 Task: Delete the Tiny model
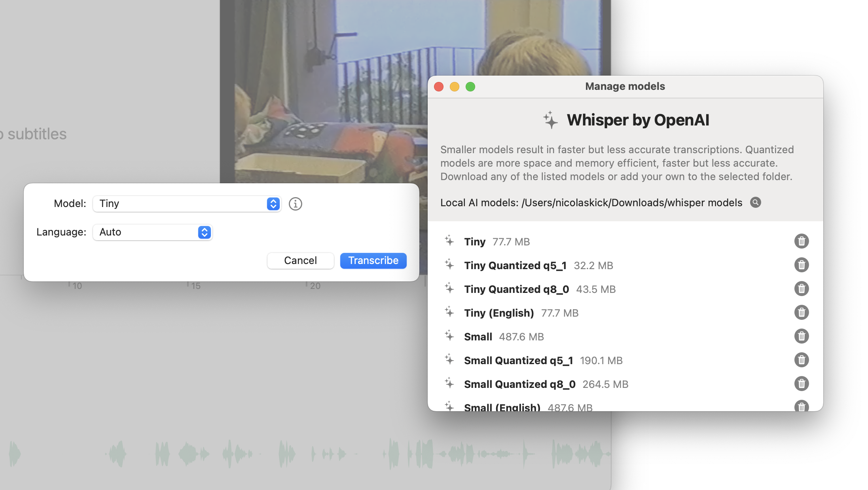point(801,241)
